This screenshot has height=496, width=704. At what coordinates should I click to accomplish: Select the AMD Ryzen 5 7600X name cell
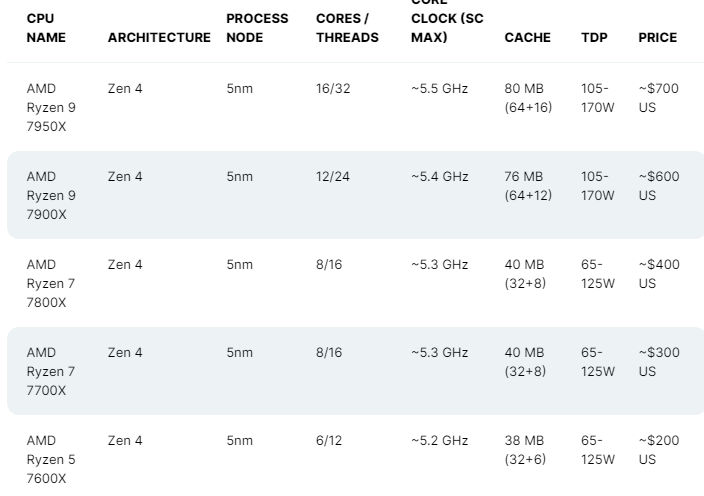51,459
